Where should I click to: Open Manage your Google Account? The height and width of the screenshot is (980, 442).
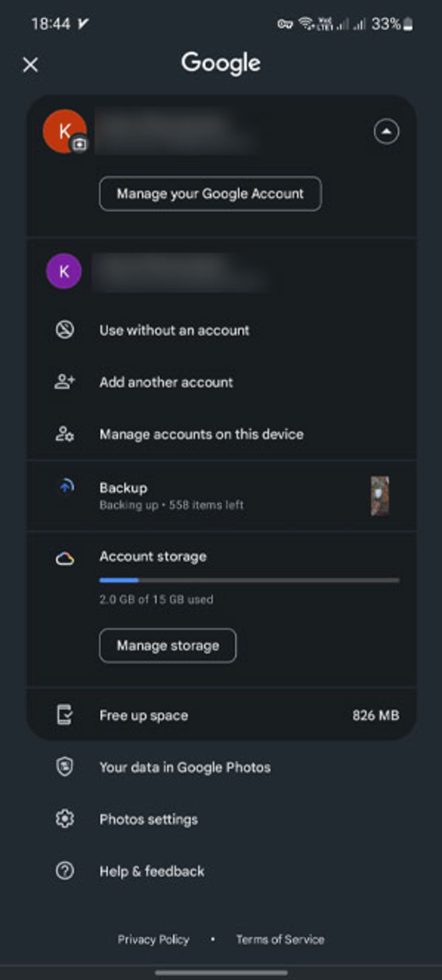tap(210, 194)
